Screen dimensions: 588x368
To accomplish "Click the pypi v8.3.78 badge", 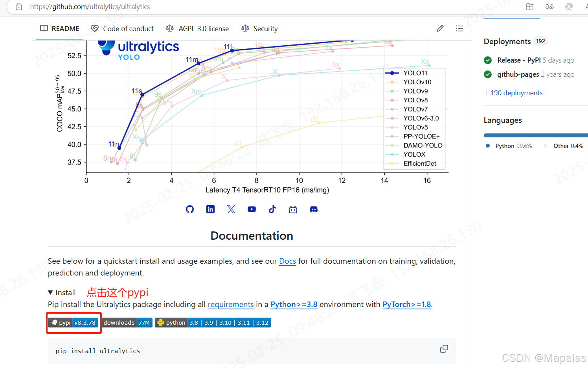I will pos(73,322).
